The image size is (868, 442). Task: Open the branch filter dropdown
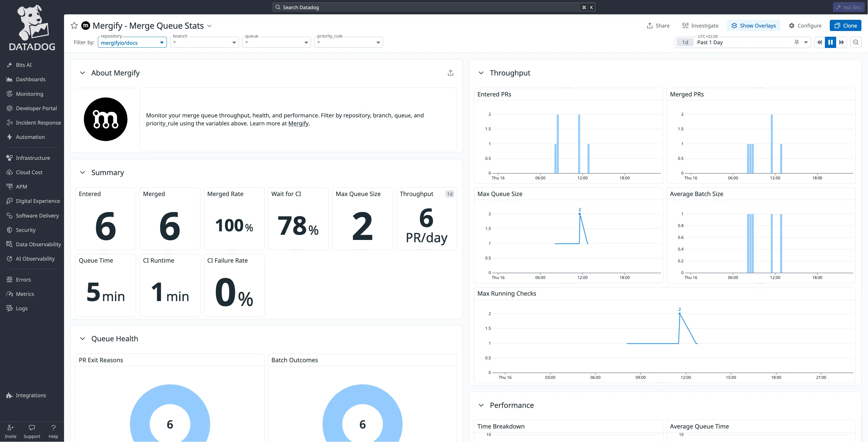pyautogui.click(x=204, y=42)
